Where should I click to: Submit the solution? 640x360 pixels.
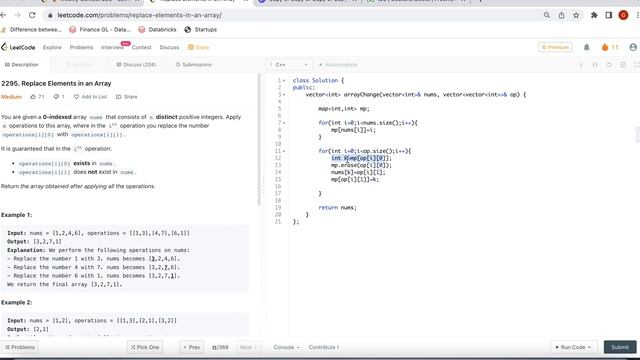pyautogui.click(x=620, y=347)
